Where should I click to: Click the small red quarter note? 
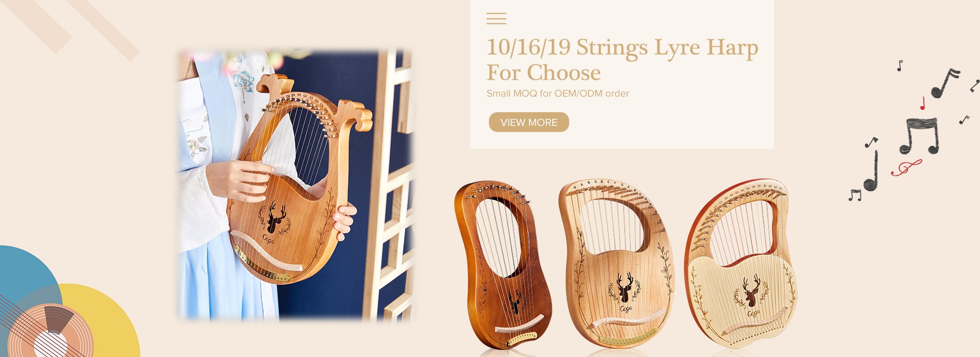pyautogui.click(x=923, y=104)
